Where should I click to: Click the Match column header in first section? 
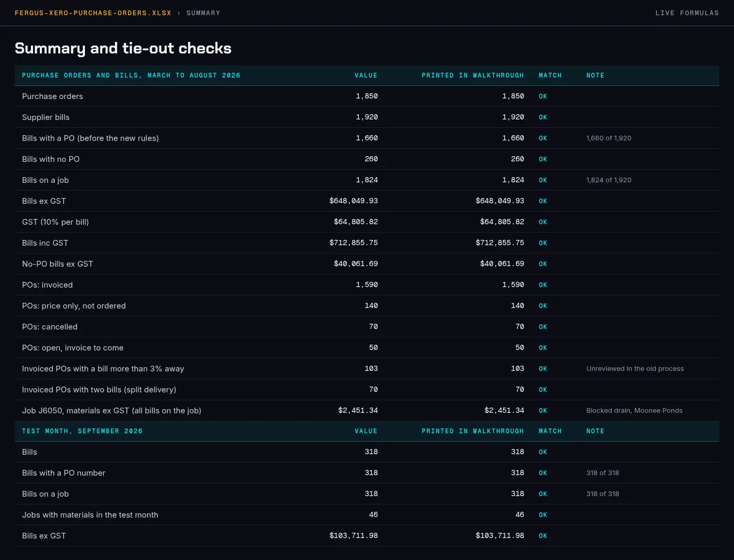pyautogui.click(x=550, y=75)
